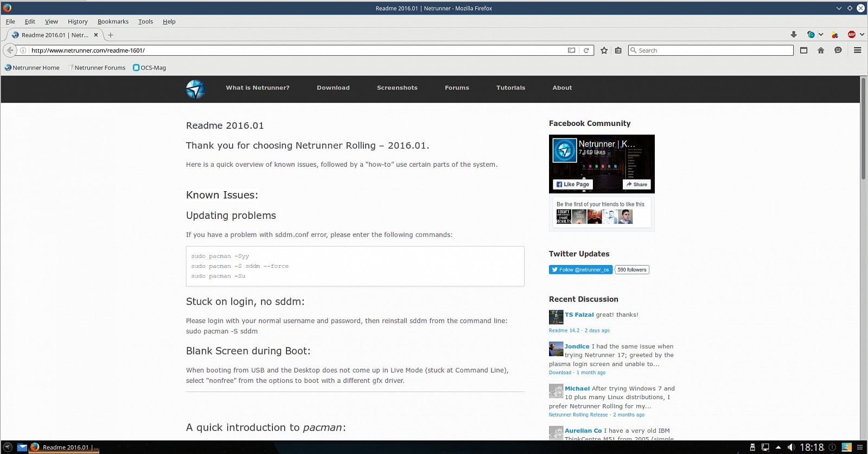Open Netrunner Home bookmark
Viewport: 868px width, 454px height.
pyautogui.click(x=32, y=68)
